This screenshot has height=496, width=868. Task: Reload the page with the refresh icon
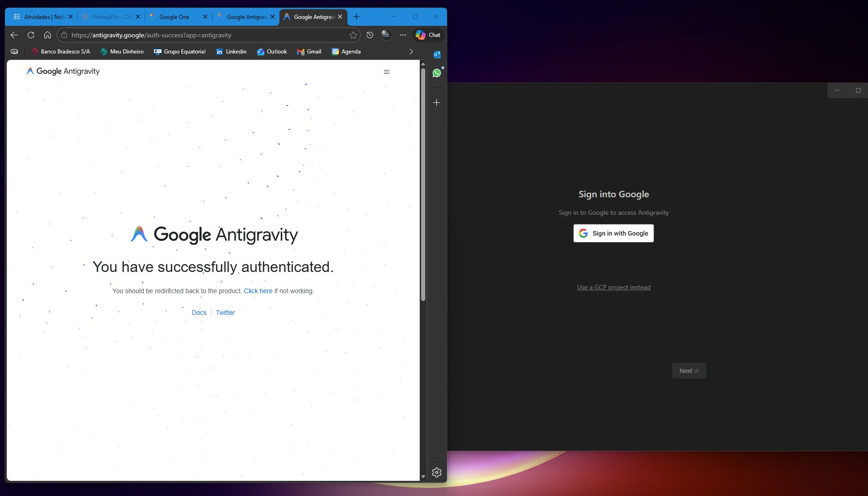point(31,35)
